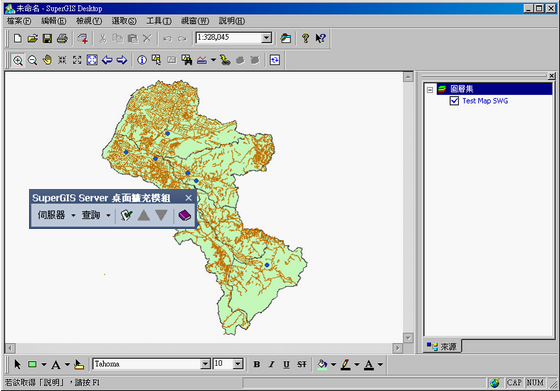This screenshot has height=391, width=560.
Task: Click the map scroll down arrow
Action: pos(408,338)
